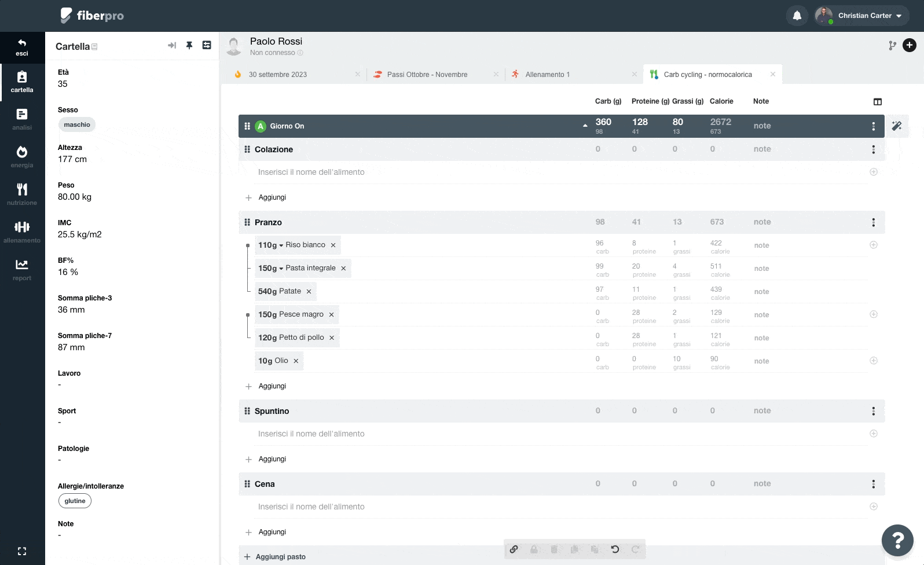Open the nutrizione fork and knife section
This screenshot has width=924, height=565.
[x=22, y=195]
